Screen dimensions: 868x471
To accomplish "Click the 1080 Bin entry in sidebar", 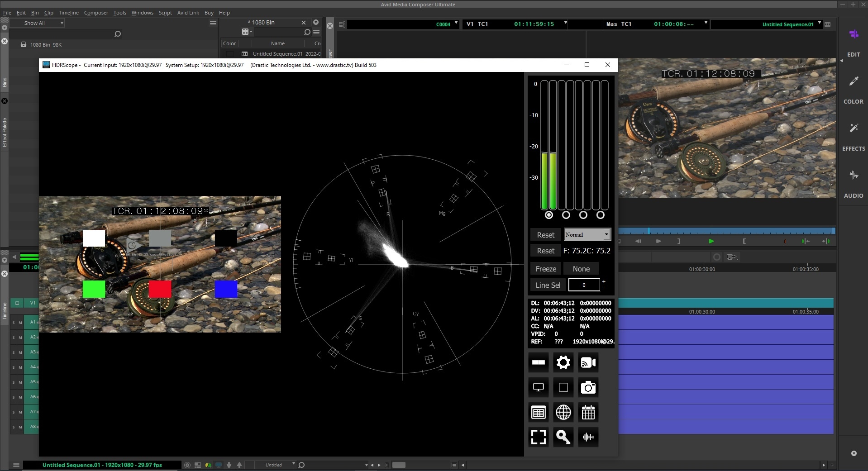I will [45, 45].
